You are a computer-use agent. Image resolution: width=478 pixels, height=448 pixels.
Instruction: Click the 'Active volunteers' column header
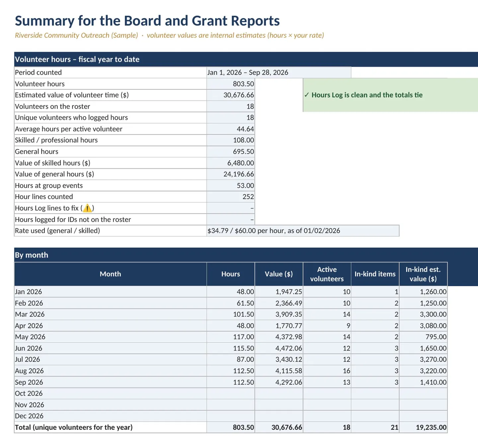(327, 274)
